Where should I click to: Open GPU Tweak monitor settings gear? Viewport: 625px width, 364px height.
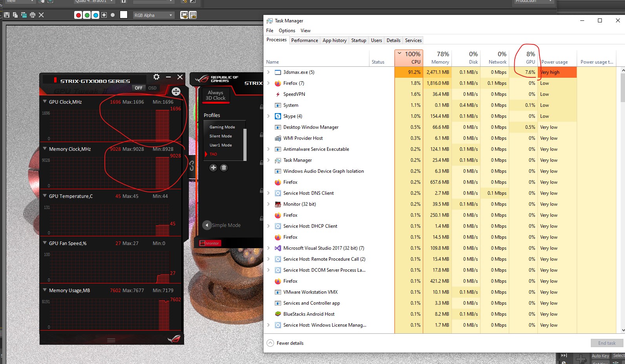click(x=156, y=77)
